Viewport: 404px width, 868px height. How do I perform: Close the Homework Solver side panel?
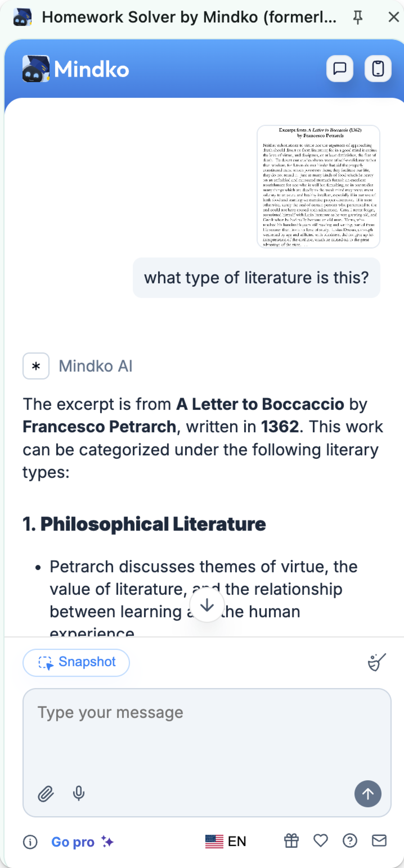click(394, 17)
